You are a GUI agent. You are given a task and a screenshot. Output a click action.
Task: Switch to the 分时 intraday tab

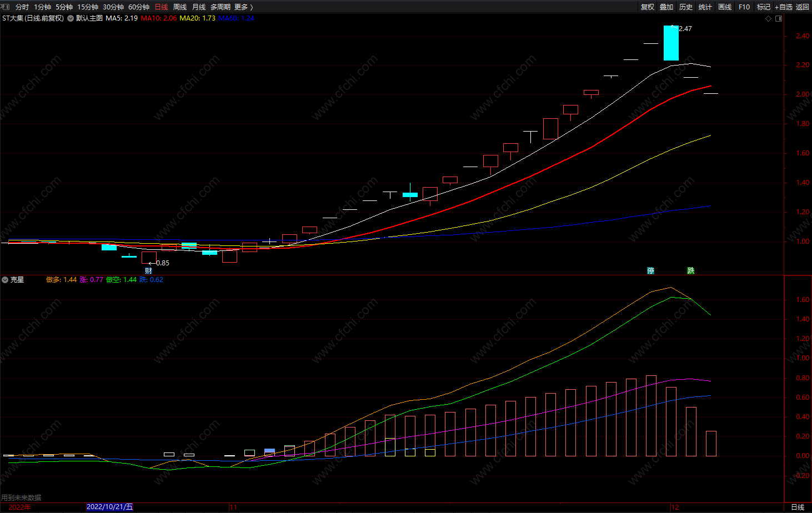coord(22,7)
